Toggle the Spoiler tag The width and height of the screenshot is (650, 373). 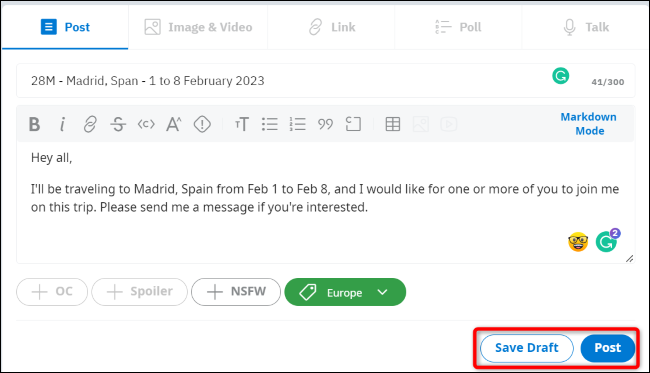pos(139,292)
